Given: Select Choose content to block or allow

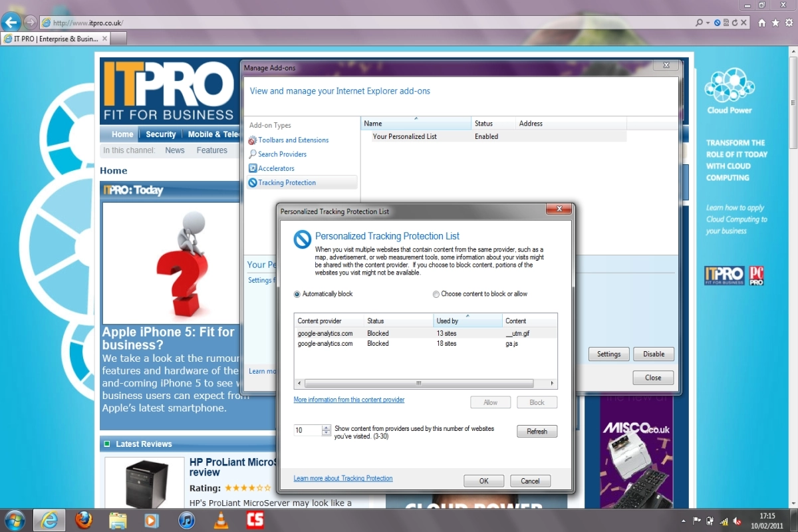Looking at the screenshot, I should click(436, 294).
